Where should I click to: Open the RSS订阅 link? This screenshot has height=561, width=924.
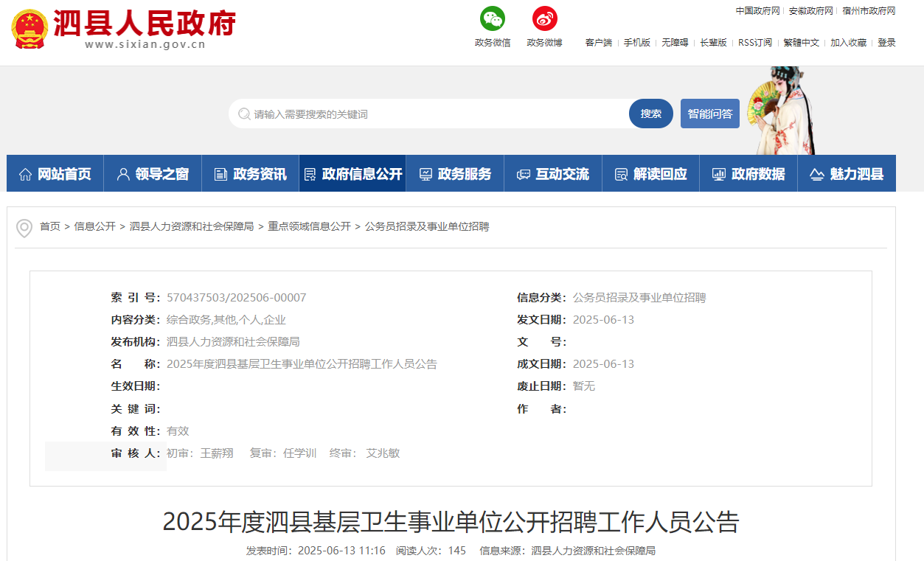point(755,43)
